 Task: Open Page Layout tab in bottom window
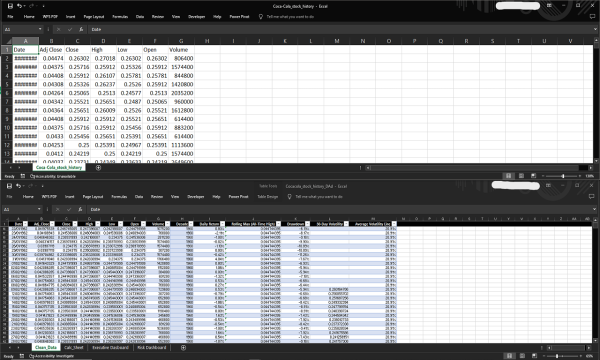tap(93, 197)
